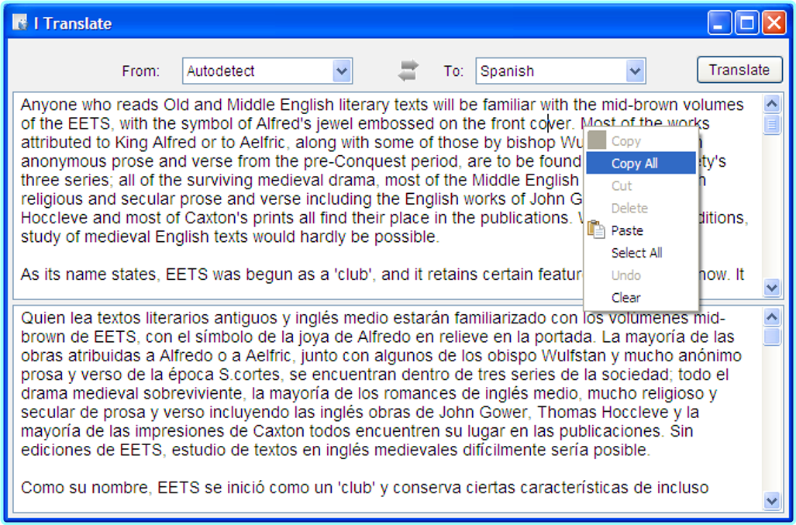The width and height of the screenshot is (796, 525).
Task: Click the Translate button
Action: [x=740, y=70]
